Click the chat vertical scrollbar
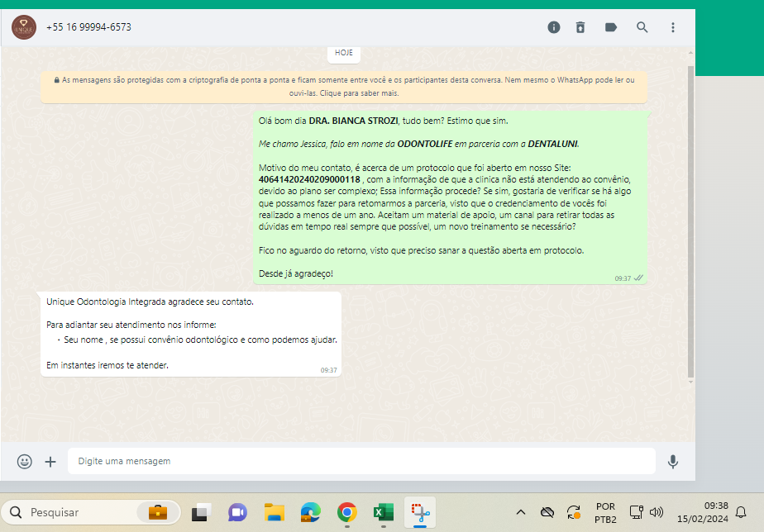764x532 pixels. 690,221
